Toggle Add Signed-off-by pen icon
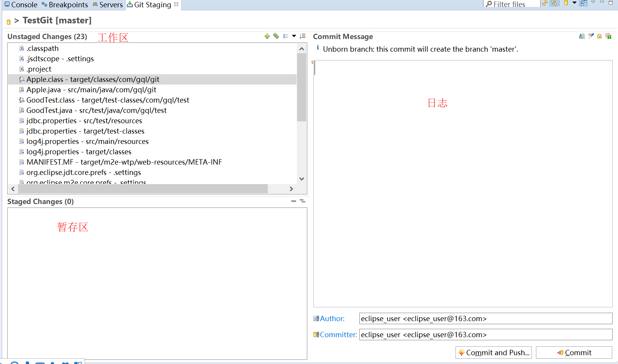 click(x=591, y=36)
